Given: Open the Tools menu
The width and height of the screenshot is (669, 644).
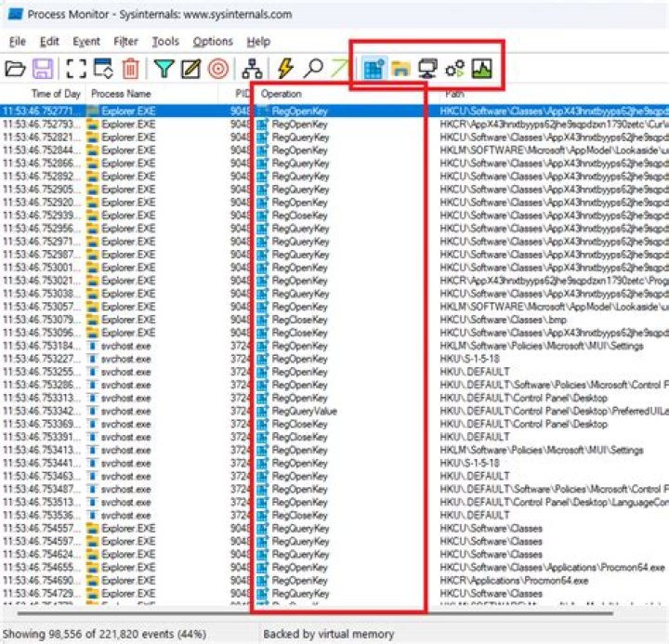Looking at the screenshot, I should (165, 42).
